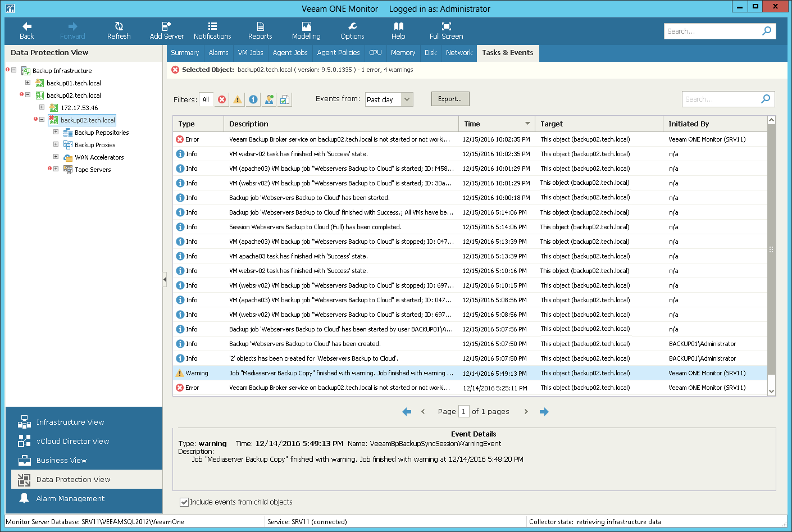Open Options from the toolbar
This screenshot has height=532, width=792.
352,31
